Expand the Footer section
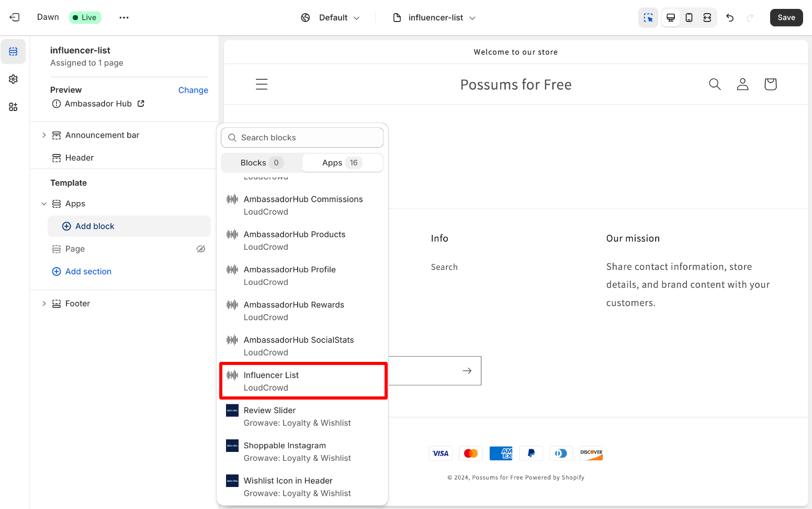This screenshot has height=509, width=812. point(44,304)
